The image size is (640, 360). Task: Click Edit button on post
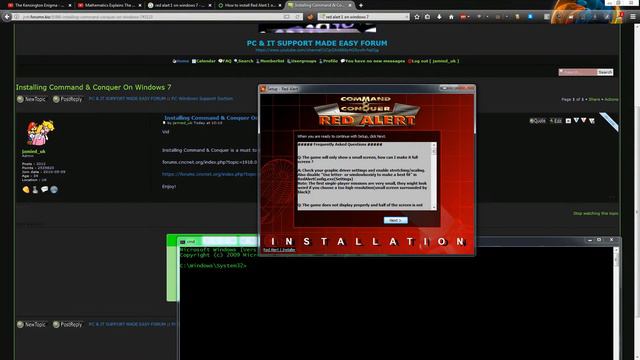(x=556, y=121)
